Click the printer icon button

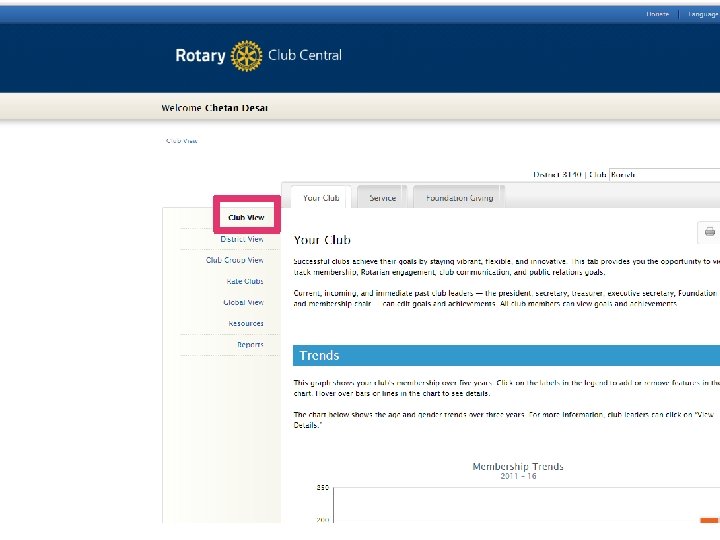pyautogui.click(x=709, y=232)
